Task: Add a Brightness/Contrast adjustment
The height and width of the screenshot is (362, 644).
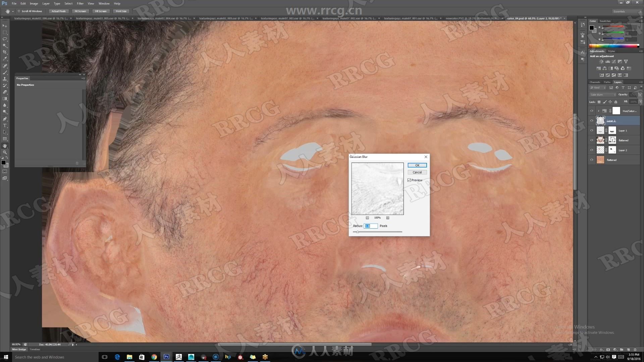Action: tap(601, 62)
